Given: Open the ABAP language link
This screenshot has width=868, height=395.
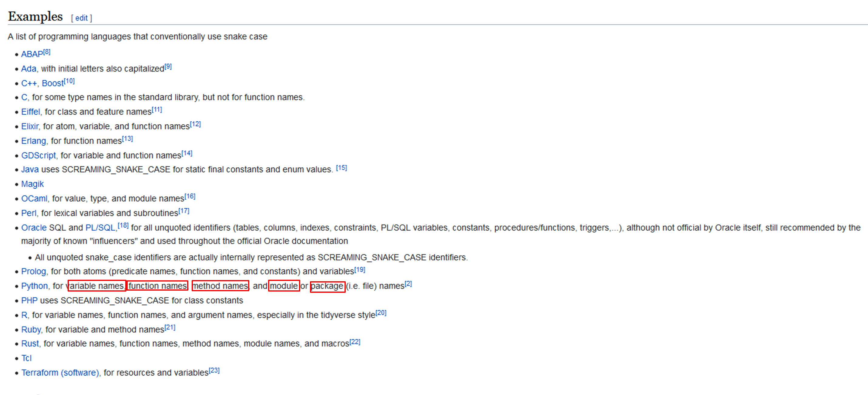Looking at the screenshot, I should (x=32, y=54).
